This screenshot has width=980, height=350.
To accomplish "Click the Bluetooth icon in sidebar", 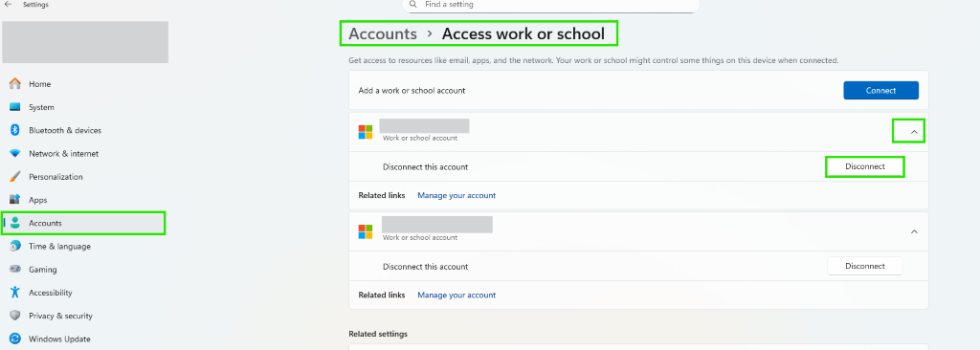I will pos(15,130).
